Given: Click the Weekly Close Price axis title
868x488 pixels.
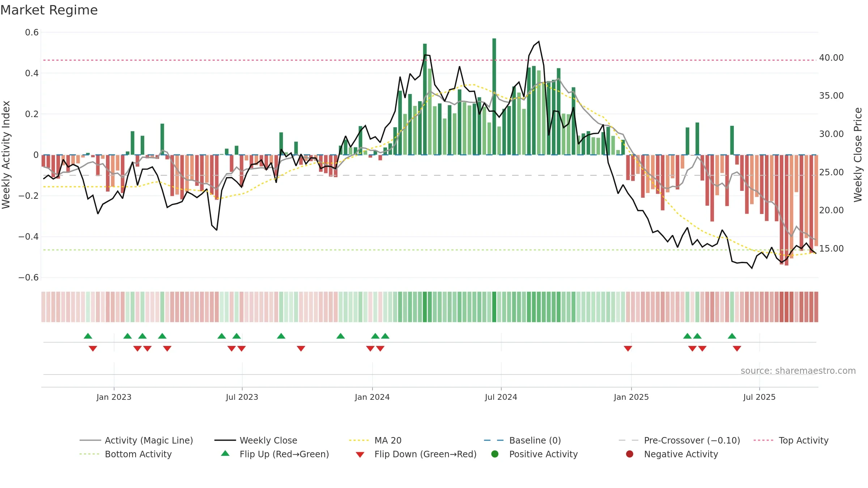Looking at the screenshot, I should [858, 155].
